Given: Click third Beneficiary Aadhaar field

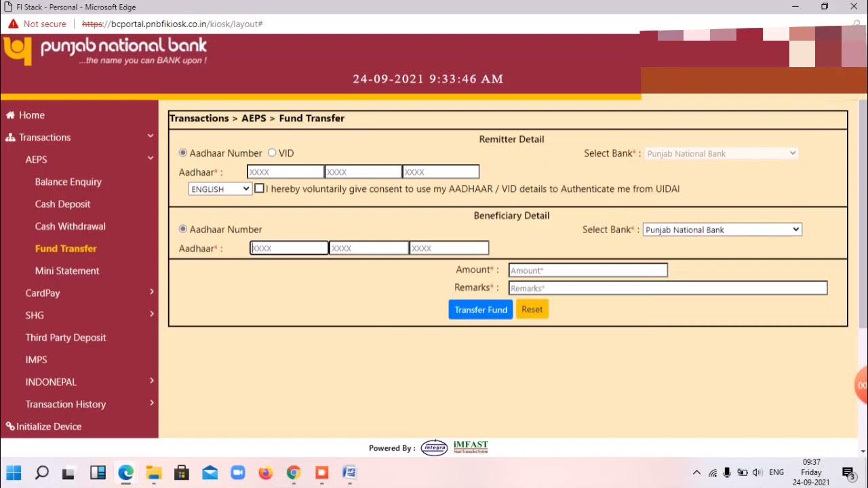Looking at the screenshot, I should pyautogui.click(x=449, y=248).
